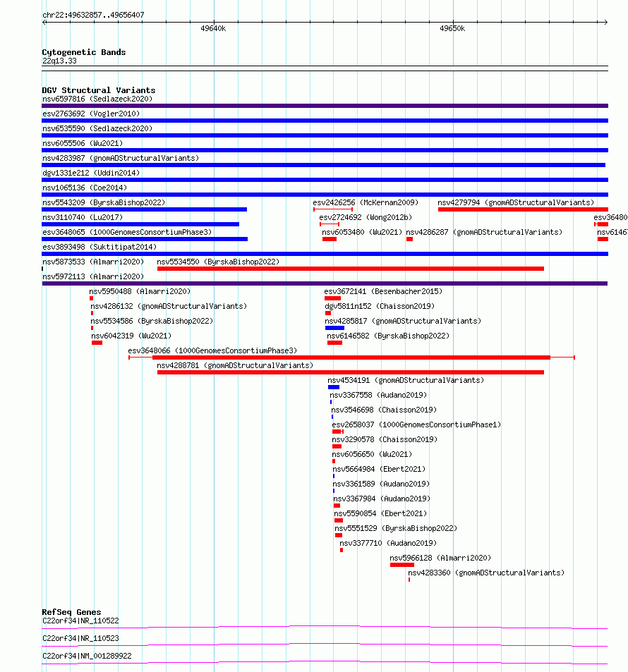Click nsv4286132 (gnomADStructuralVariants) label

(169, 306)
